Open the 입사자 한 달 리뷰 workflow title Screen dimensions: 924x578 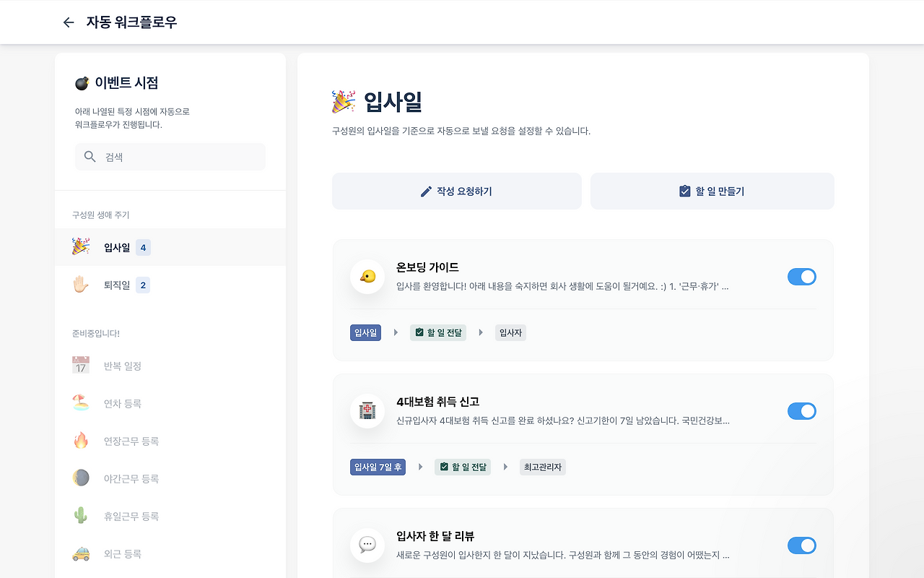(x=435, y=536)
